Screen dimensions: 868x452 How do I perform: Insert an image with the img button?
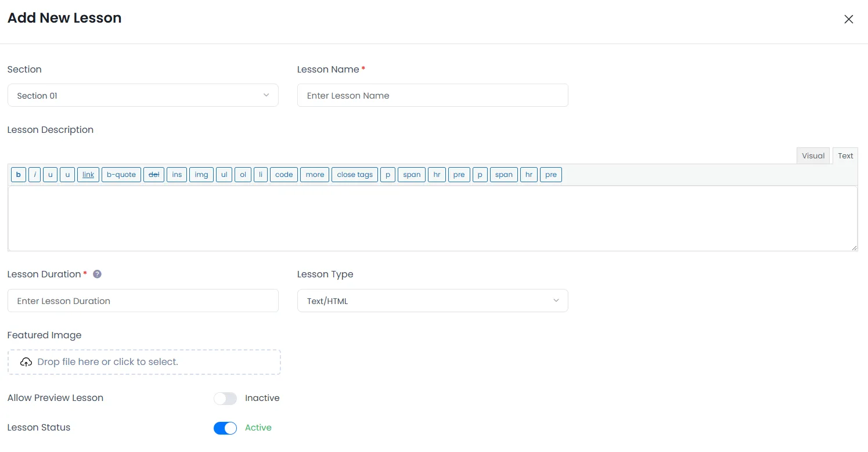201,174
